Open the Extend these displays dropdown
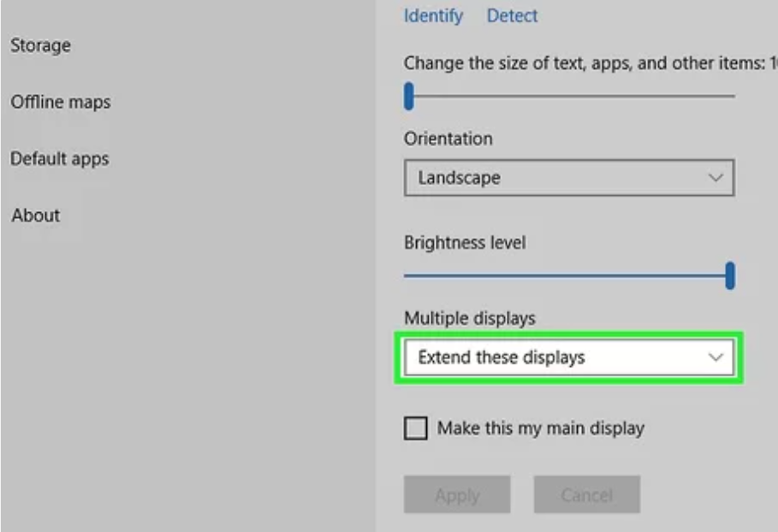This screenshot has height=532, width=778. click(x=569, y=357)
